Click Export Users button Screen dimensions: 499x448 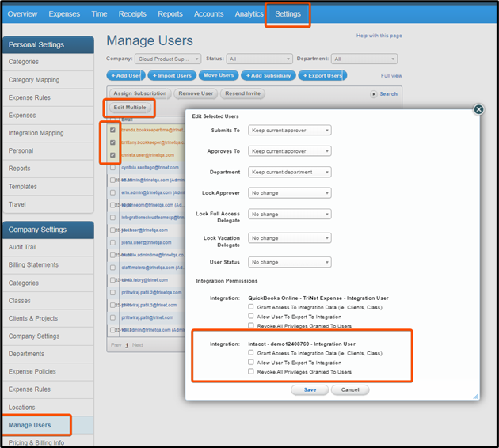[x=322, y=75]
